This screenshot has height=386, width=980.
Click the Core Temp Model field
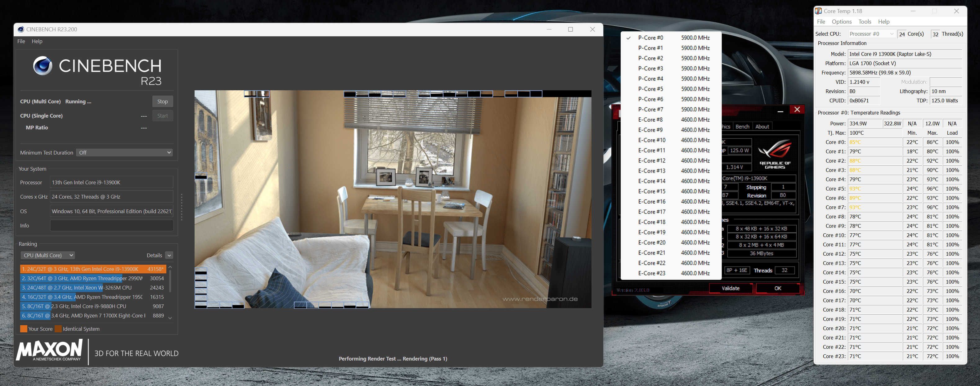click(x=905, y=54)
